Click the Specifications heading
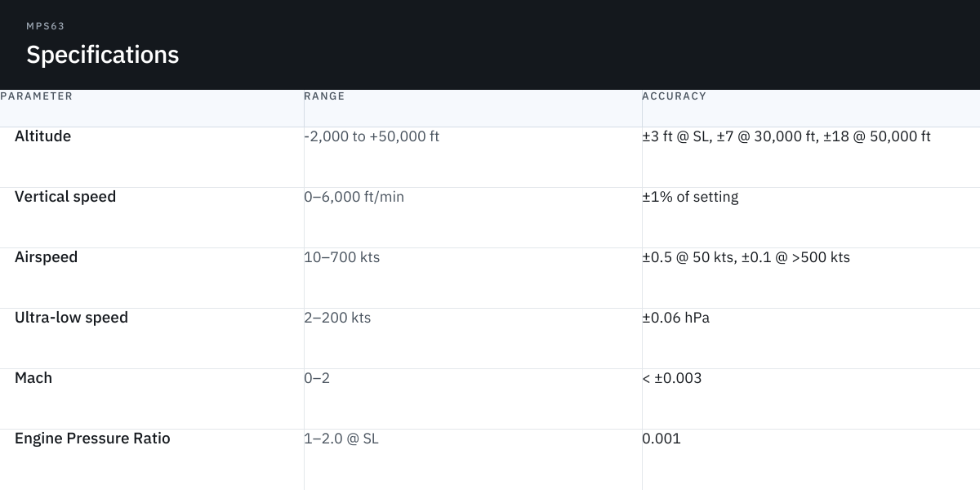Viewport: 980px width, 490px height. 102,55
